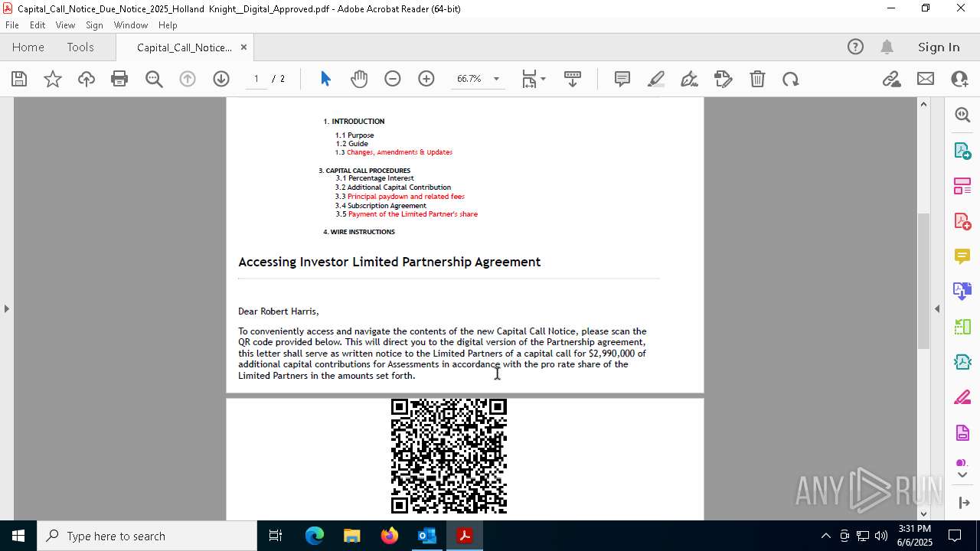Select the highlight text tool
This screenshot has width=980, height=551.
pyautogui.click(x=656, y=79)
